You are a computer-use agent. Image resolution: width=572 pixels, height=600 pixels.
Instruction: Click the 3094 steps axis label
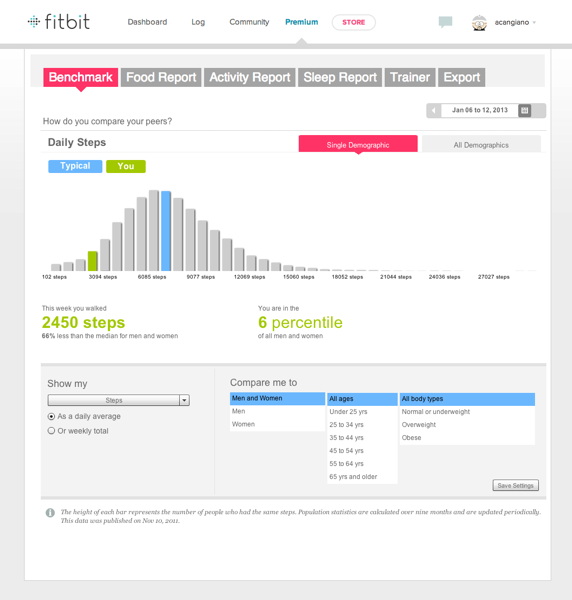103,277
